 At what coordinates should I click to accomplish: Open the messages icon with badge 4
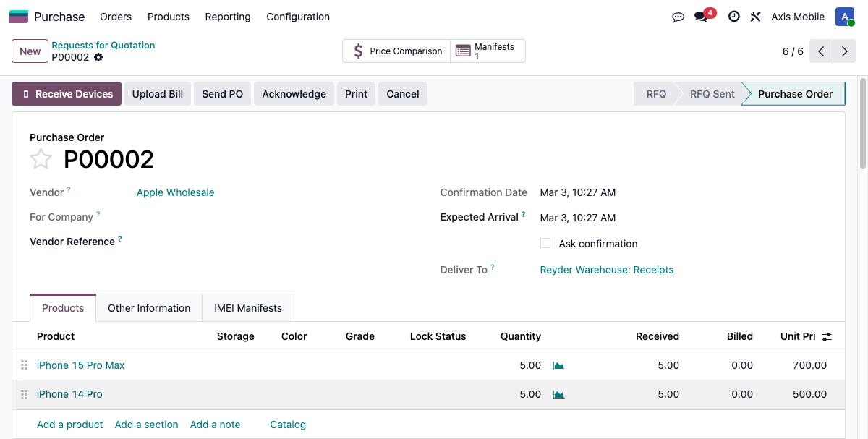point(701,17)
